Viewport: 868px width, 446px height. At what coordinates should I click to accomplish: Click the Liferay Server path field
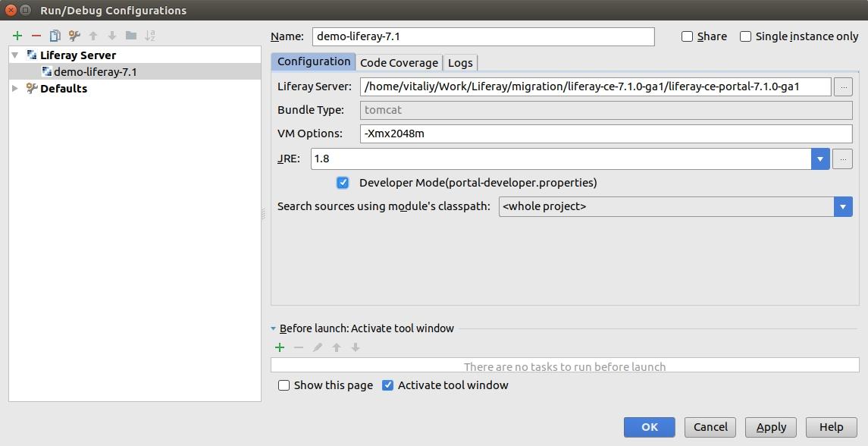[596, 86]
